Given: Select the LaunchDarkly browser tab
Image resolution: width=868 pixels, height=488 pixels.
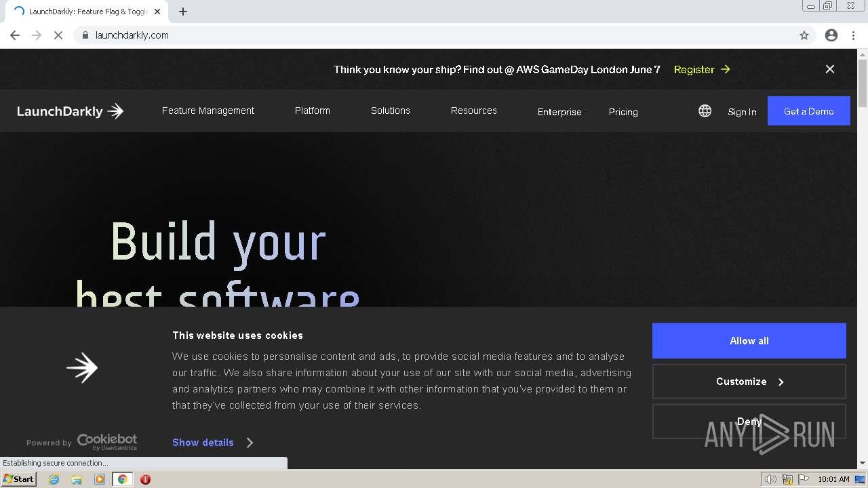Looking at the screenshot, I should (x=88, y=12).
